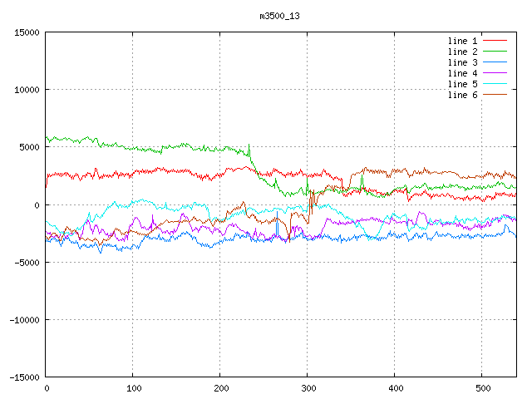The height and width of the screenshot is (399, 532).
Task: Click the "line 5" legend label
Action: click(462, 84)
